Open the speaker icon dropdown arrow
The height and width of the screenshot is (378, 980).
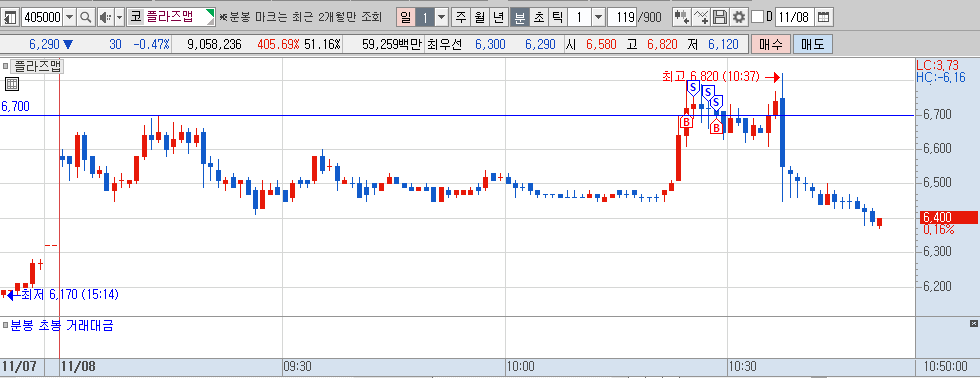coord(119,17)
